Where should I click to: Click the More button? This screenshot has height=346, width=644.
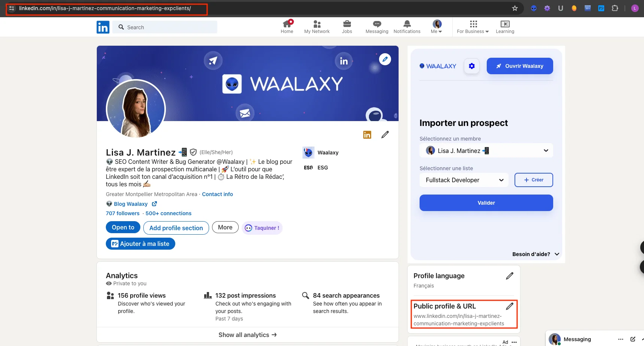point(225,227)
